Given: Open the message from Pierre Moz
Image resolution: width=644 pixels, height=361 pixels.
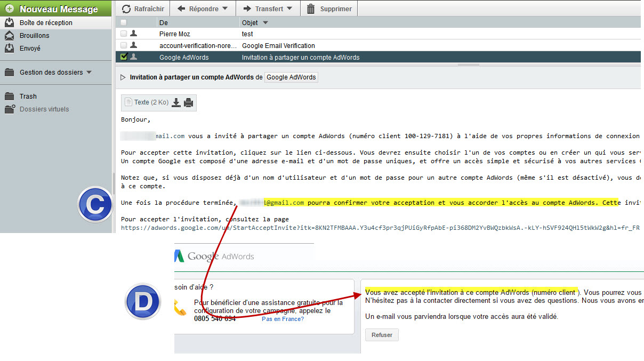Looking at the screenshot, I should coord(175,34).
